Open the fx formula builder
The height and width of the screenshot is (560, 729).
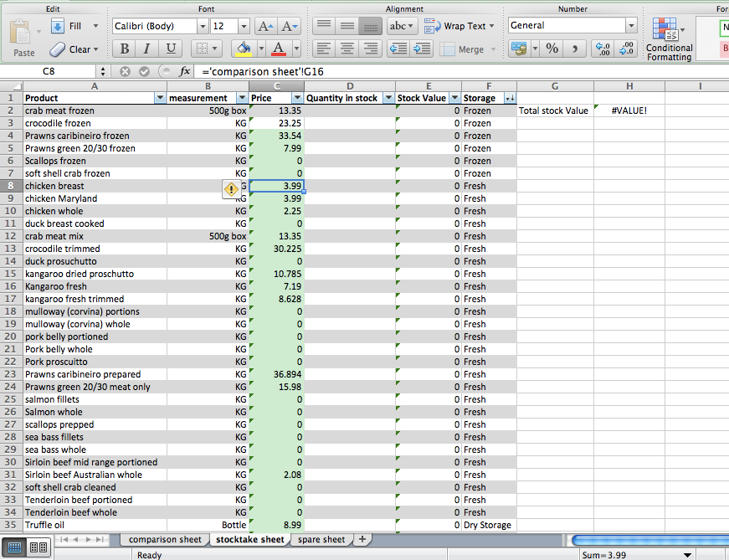click(x=185, y=72)
